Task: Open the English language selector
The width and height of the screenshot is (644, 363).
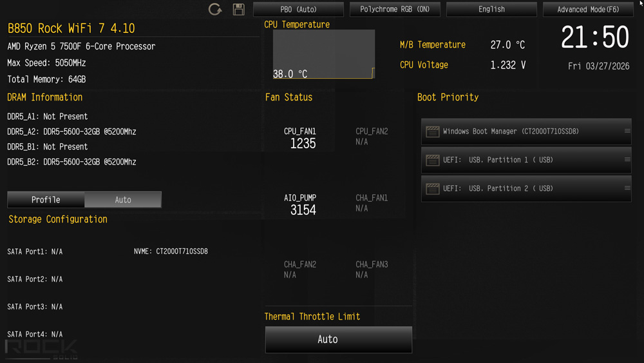Action: [x=491, y=10]
